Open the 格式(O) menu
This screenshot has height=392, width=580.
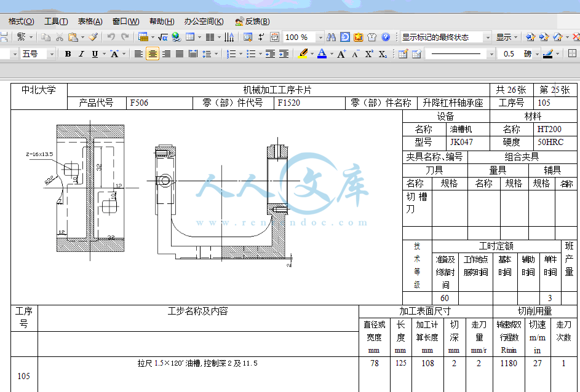tap(21, 22)
